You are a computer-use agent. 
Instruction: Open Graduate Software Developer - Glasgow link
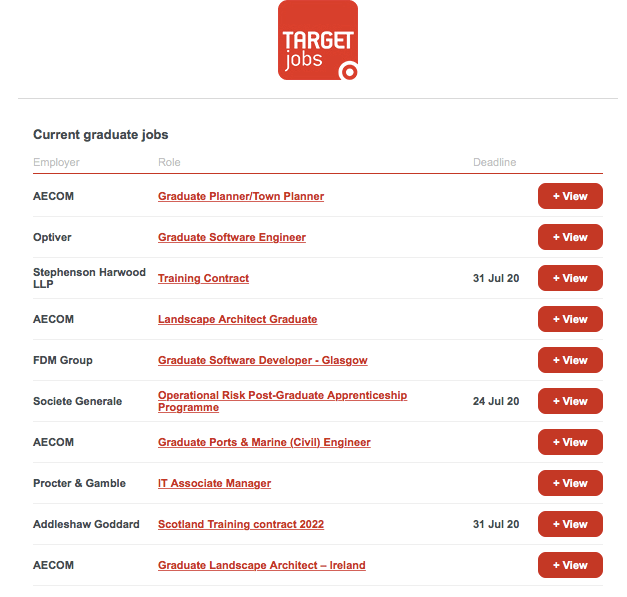[263, 361]
